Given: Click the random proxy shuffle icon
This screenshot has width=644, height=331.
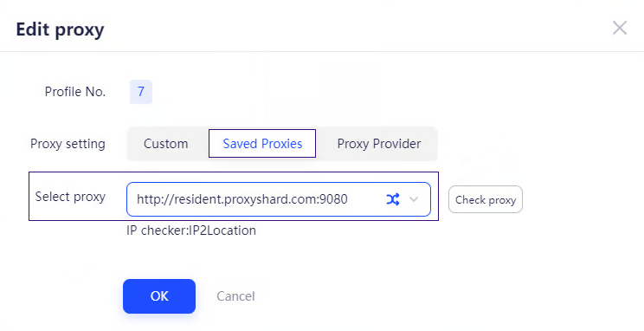Looking at the screenshot, I should pos(393,200).
